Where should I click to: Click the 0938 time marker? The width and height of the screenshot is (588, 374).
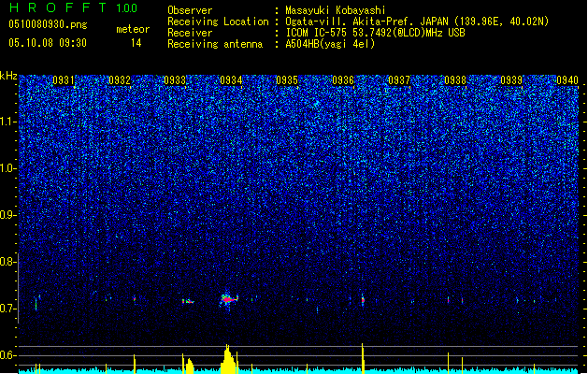click(455, 80)
